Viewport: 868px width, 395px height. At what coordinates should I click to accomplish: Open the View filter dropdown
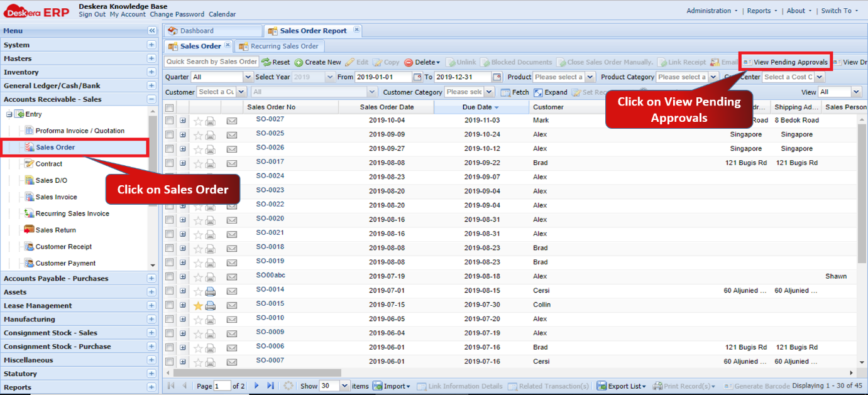tap(857, 92)
